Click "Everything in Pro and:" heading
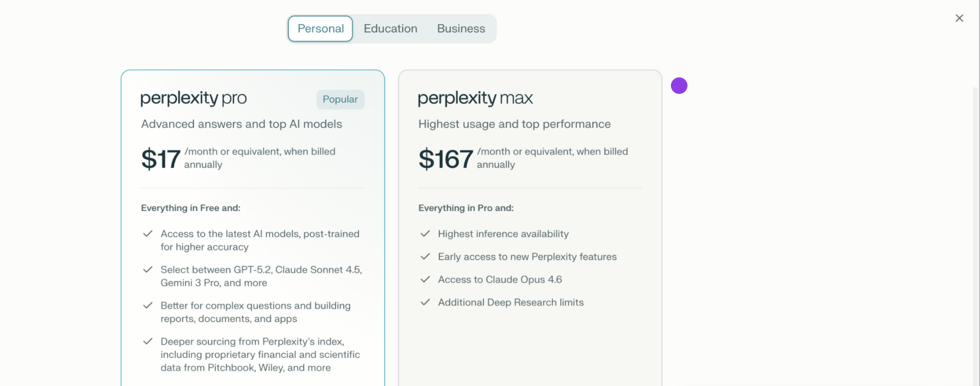The height and width of the screenshot is (386, 980). (x=466, y=208)
